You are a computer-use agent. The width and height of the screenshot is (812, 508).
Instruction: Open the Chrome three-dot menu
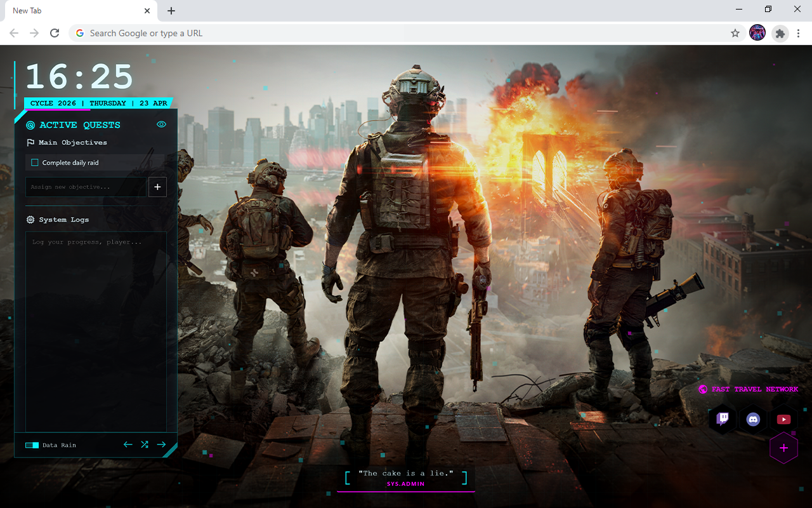point(799,33)
